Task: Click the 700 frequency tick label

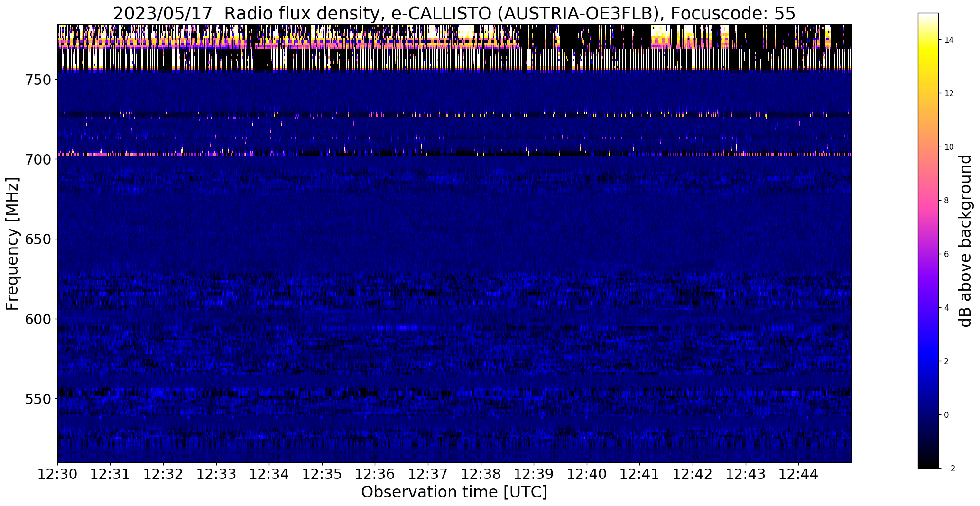Action: [x=37, y=160]
